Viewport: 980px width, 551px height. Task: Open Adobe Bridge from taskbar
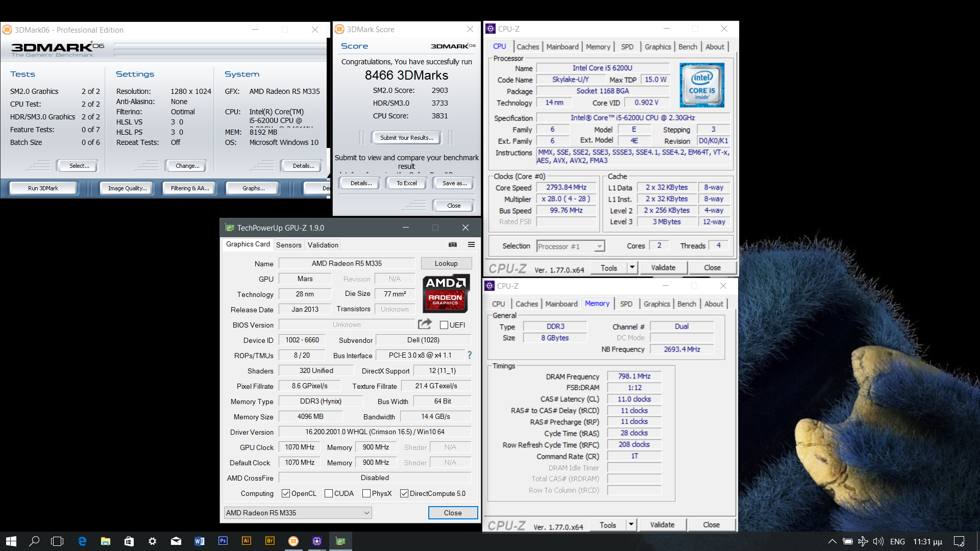tap(270, 541)
